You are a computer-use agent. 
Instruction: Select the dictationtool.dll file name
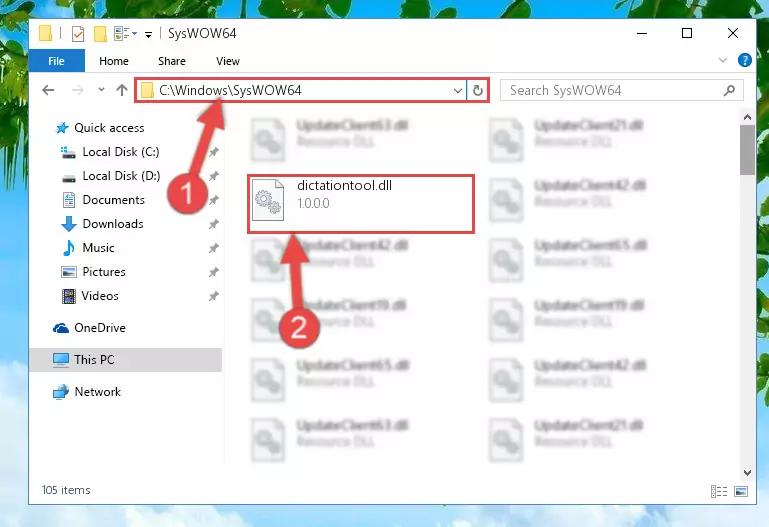(344, 186)
